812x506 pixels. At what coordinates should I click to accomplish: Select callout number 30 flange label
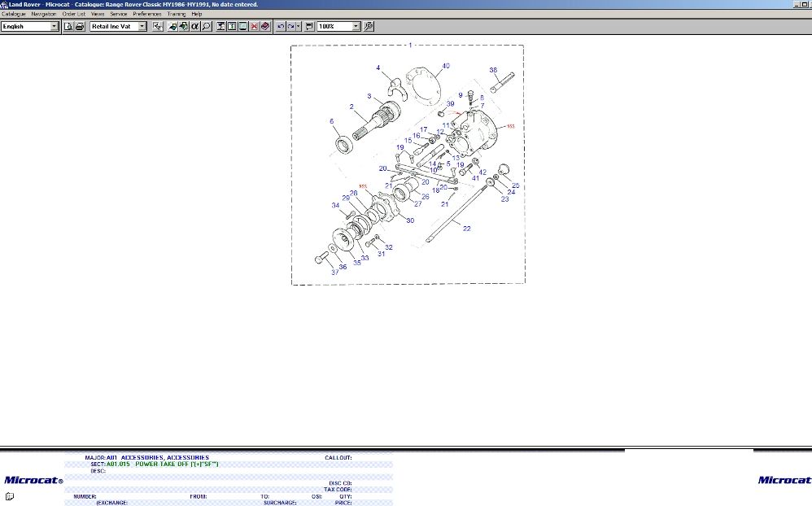tap(410, 220)
